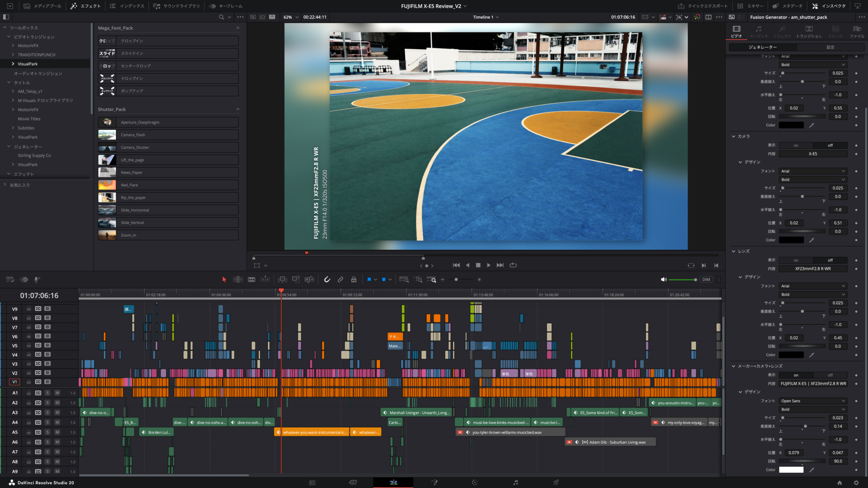The height and width of the screenshot is (488, 868).
Task: Toggle linked selection chain icon
Action: point(340,280)
